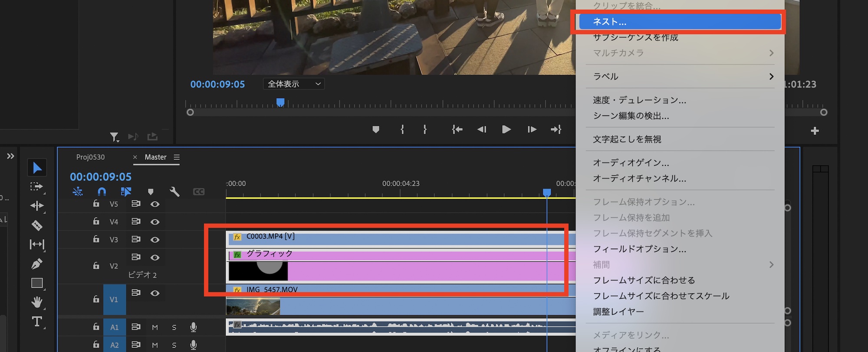Select the Selection arrow tool
This screenshot has height=352, width=868.
coord(37,168)
